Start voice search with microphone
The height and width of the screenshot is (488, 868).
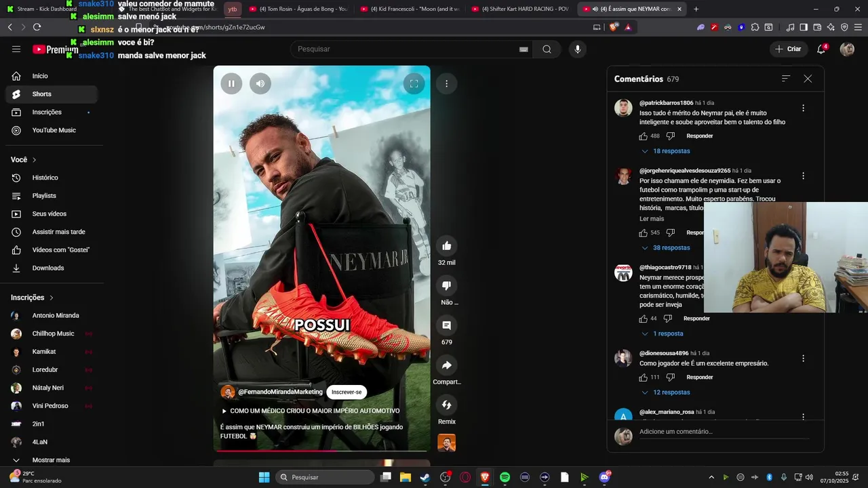pyautogui.click(x=578, y=49)
